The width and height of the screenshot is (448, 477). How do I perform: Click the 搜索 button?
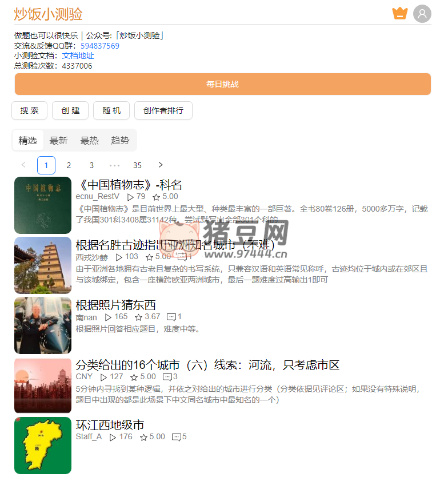(x=30, y=110)
